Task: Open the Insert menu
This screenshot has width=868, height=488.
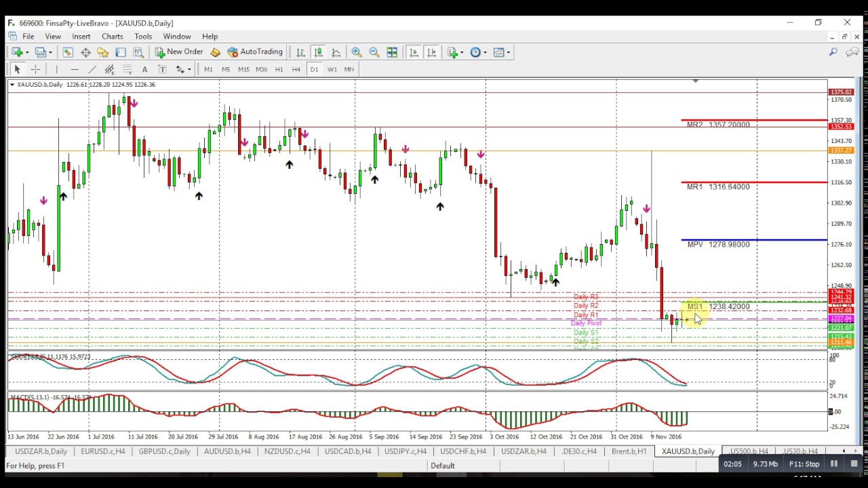Action: click(x=81, y=37)
